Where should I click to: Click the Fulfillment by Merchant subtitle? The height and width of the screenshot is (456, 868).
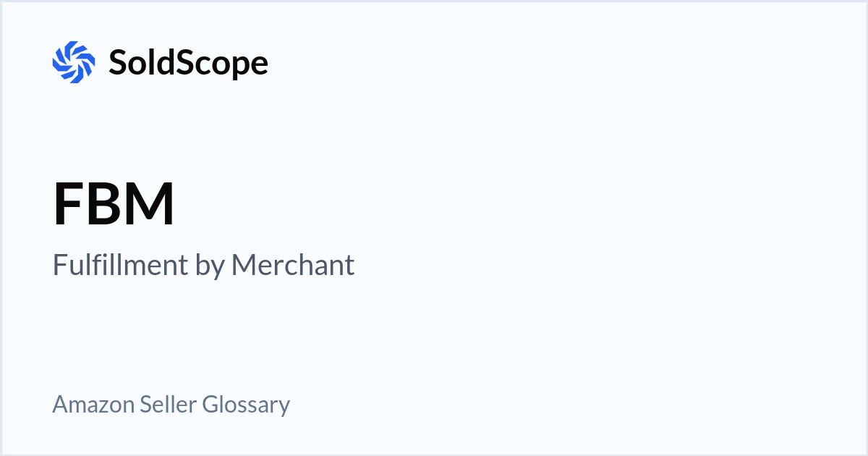203,265
